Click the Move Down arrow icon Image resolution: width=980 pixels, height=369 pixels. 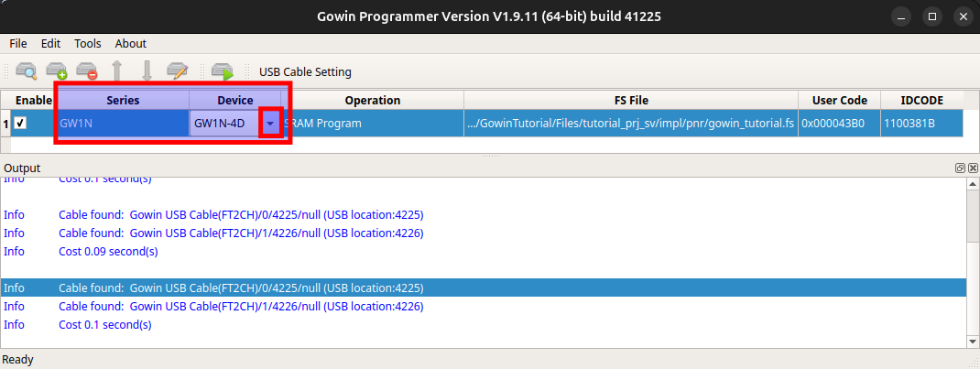pyautogui.click(x=147, y=71)
